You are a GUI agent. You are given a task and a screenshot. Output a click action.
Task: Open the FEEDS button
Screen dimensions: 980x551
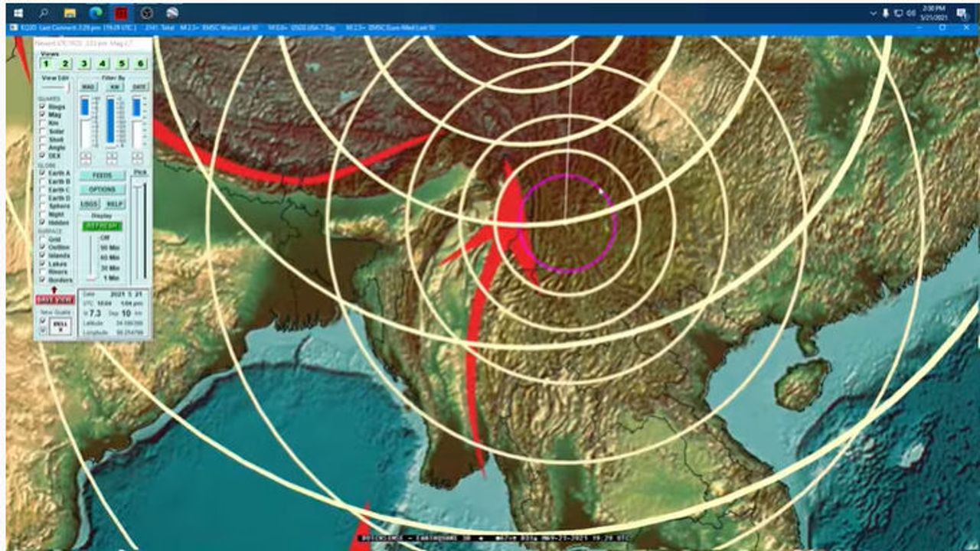[102, 176]
